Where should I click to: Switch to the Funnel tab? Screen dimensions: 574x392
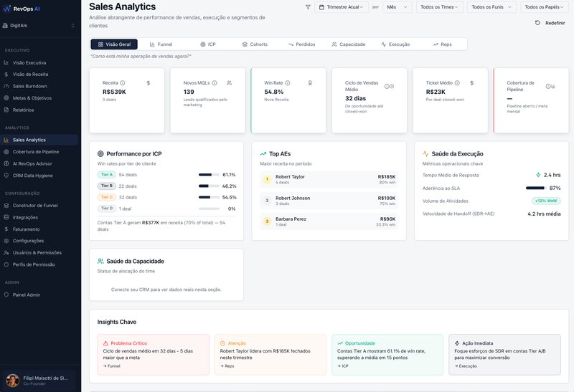tap(161, 44)
